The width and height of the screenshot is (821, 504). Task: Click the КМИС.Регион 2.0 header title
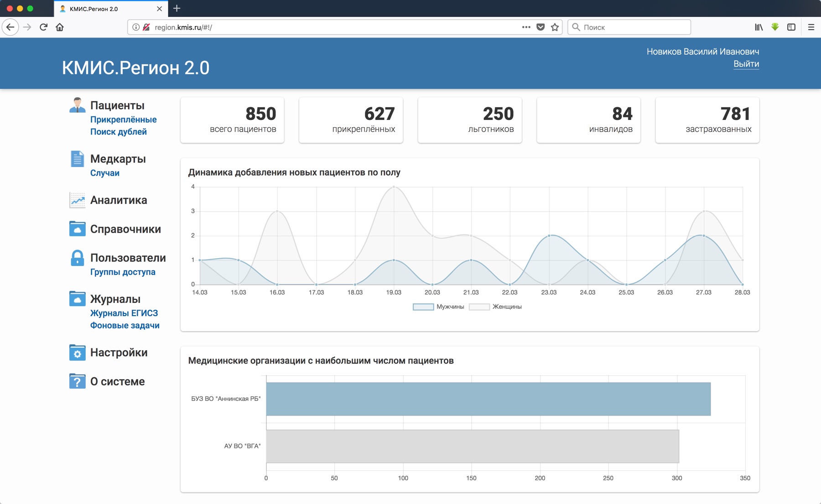(136, 68)
